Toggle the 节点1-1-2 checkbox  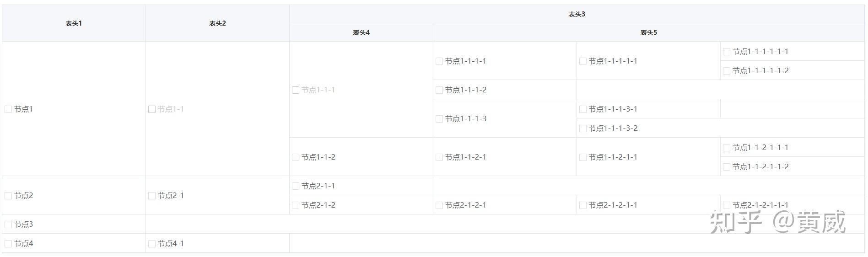[x=296, y=157]
